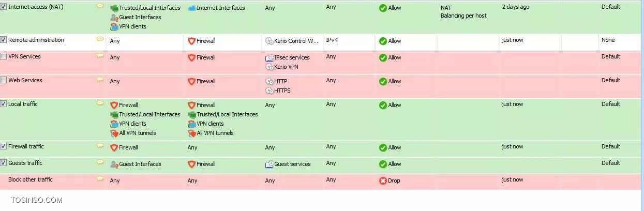
Task: Click the green Allow icon for Guests traffic
Action: 383,164
